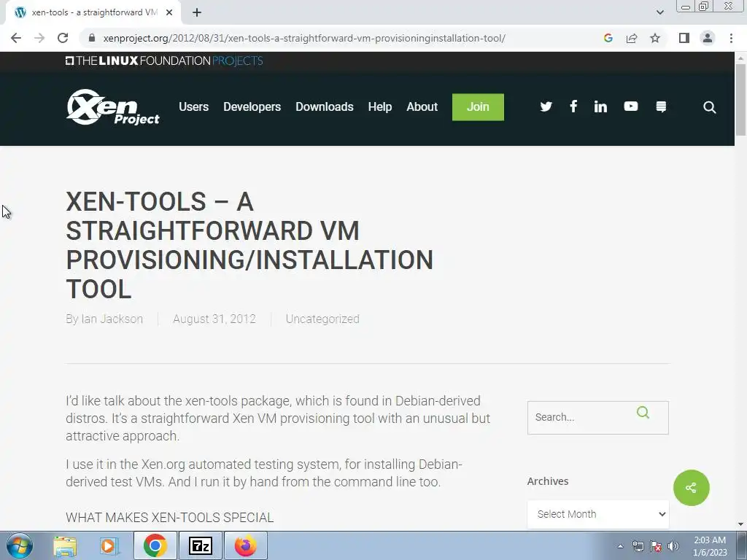Open Windows Explorer from taskbar
The width and height of the screenshot is (747, 560).
click(65, 545)
